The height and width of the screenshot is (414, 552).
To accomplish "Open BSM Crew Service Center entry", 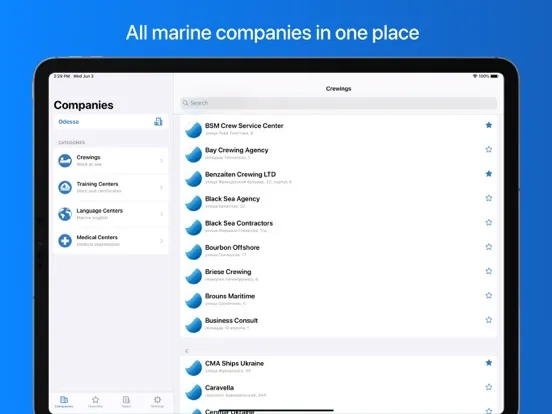I will [338, 129].
